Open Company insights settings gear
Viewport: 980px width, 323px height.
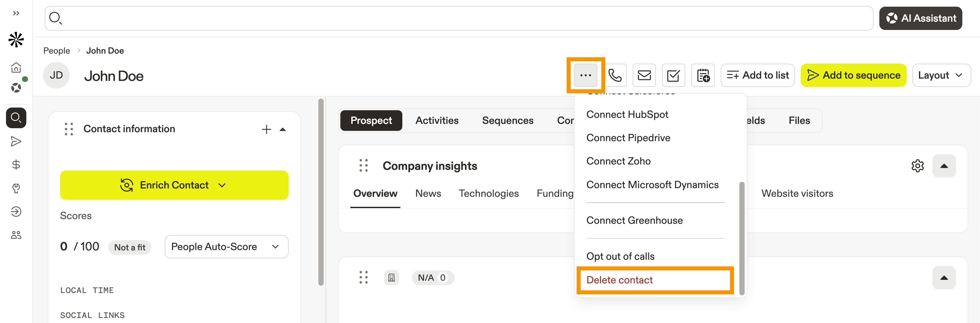pyautogui.click(x=917, y=166)
